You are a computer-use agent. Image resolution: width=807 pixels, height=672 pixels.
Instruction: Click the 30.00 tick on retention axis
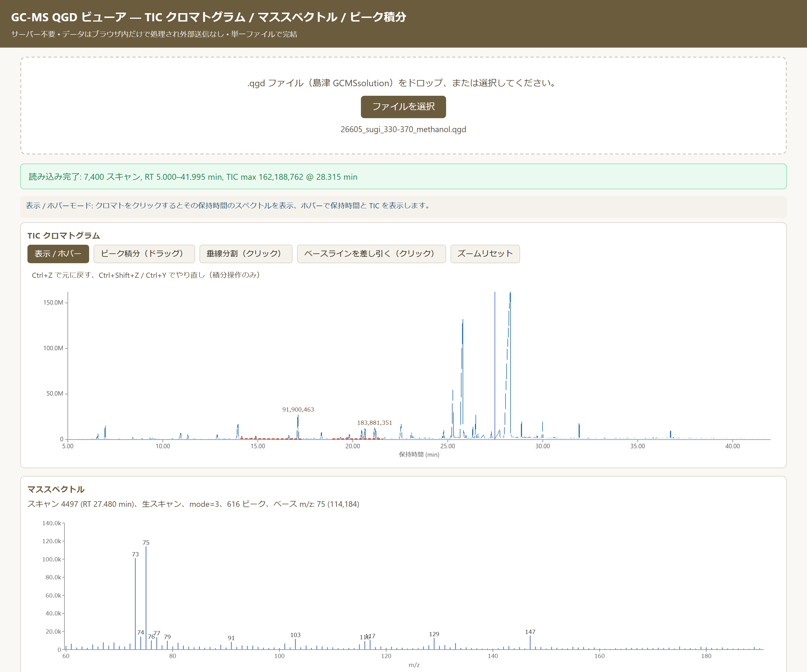point(542,446)
